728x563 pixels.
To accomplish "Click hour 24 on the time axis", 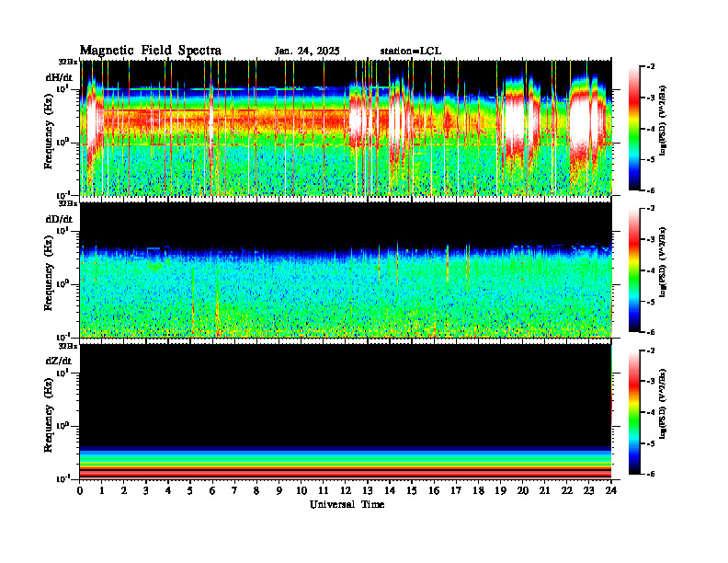I will pyautogui.click(x=611, y=490).
